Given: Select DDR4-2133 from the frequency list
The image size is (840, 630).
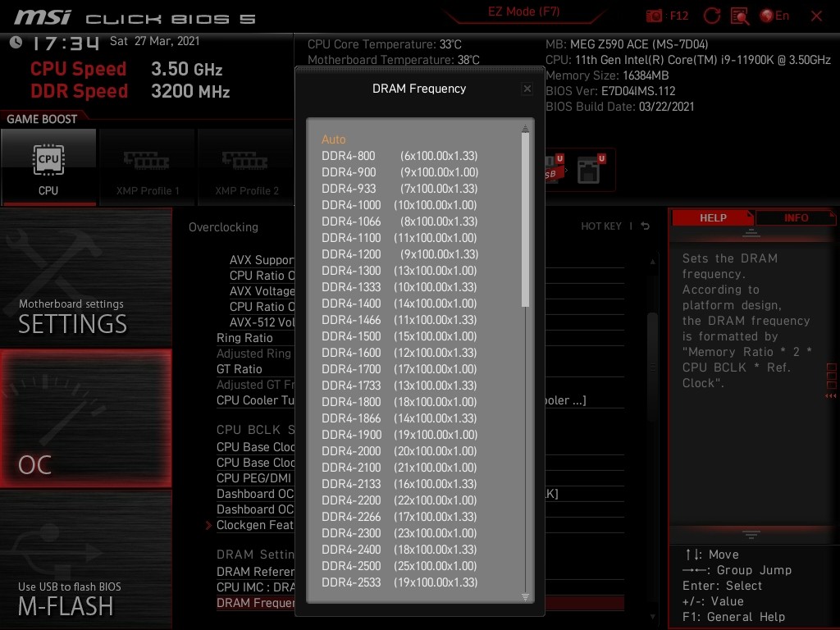Looking at the screenshot, I should coord(399,484).
